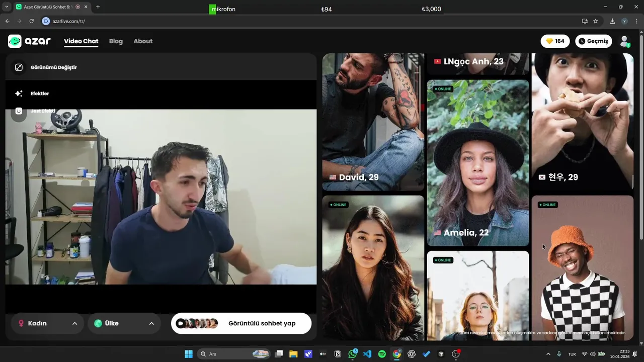Open the Video Chat tab
The width and height of the screenshot is (644, 362).
[81, 41]
